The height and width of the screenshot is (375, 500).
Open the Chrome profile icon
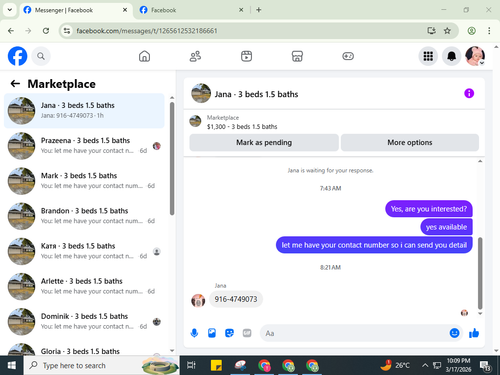(x=471, y=31)
